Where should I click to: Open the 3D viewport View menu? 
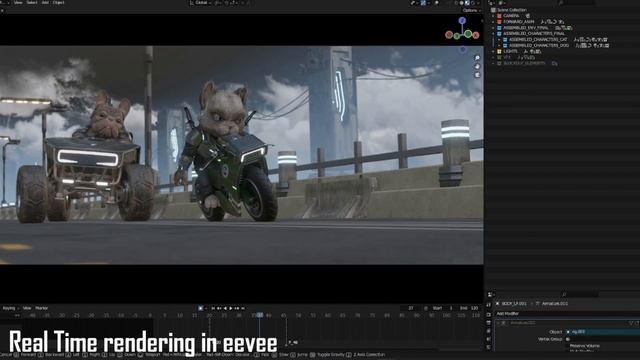(18, 2)
